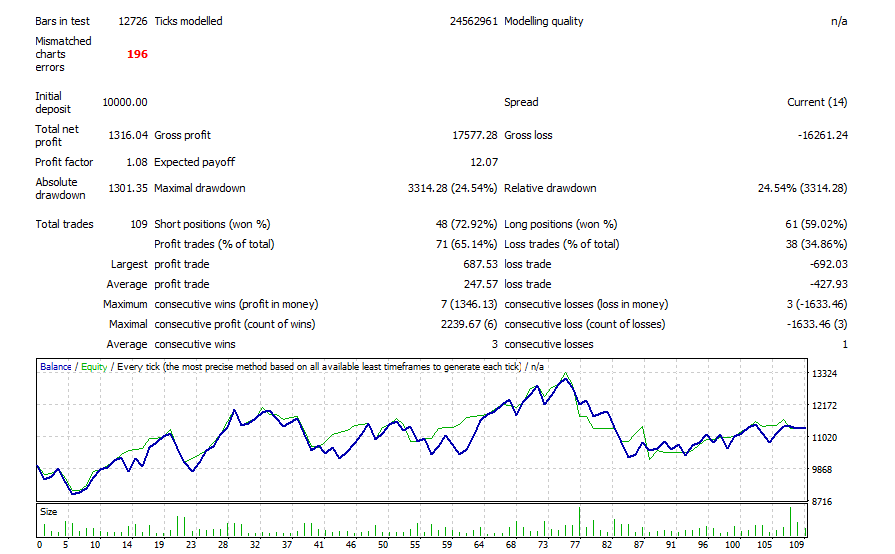895x554 pixels.
Task: Click the Largest loss trade value -692.03
Action: click(x=826, y=264)
